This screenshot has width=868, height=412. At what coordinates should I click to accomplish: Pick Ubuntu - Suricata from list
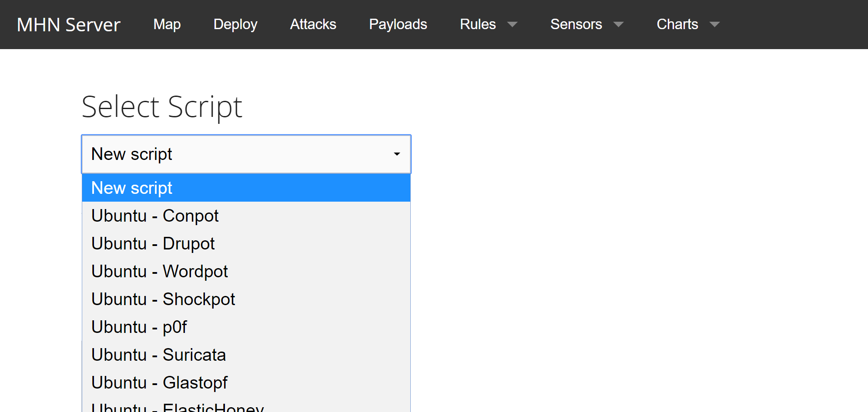246,355
